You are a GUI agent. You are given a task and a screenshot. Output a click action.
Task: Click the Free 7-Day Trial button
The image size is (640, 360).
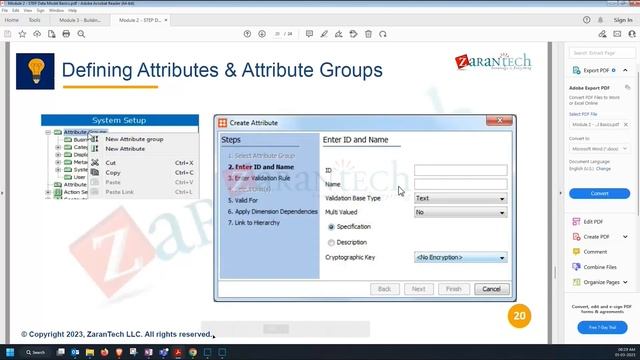click(x=602, y=327)
